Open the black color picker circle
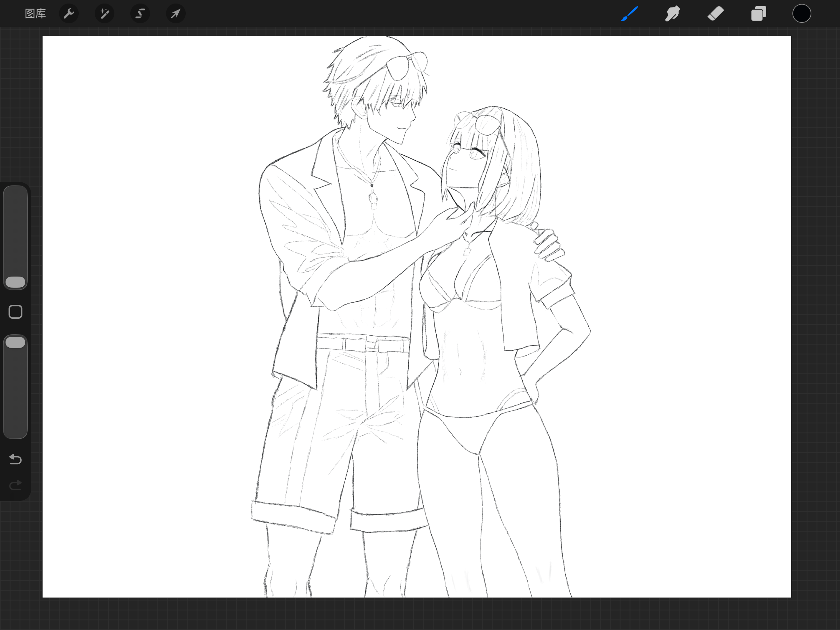840x630 pixels. click(802, 14)
